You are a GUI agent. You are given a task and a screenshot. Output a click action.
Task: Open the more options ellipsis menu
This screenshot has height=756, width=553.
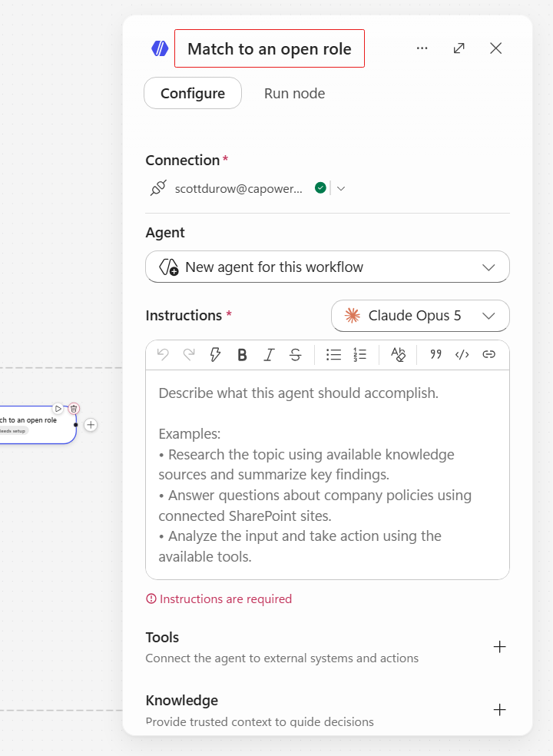422,48
